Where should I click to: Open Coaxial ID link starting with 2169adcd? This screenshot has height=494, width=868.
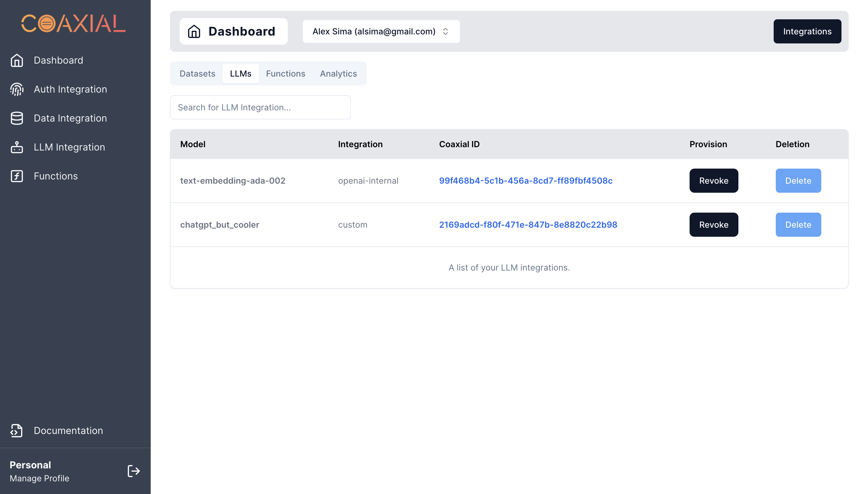tap(528, 225)
